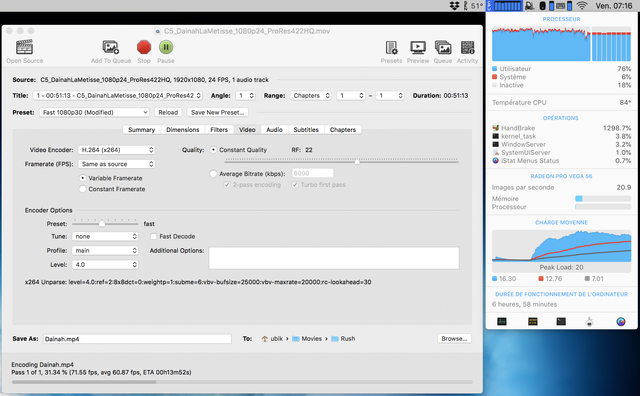
Task: Click the ubik home icon in path
Action: [x=265, y=338]
